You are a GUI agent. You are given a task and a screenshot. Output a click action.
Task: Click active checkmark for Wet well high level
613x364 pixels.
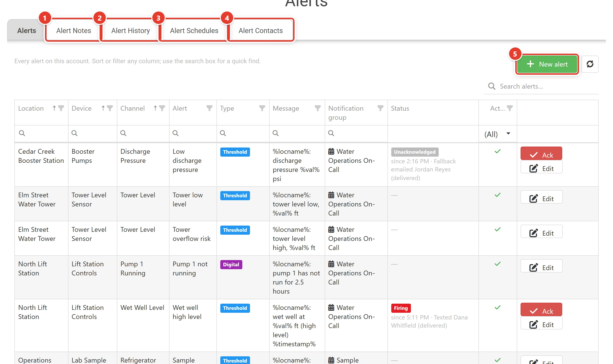(498, 307)
